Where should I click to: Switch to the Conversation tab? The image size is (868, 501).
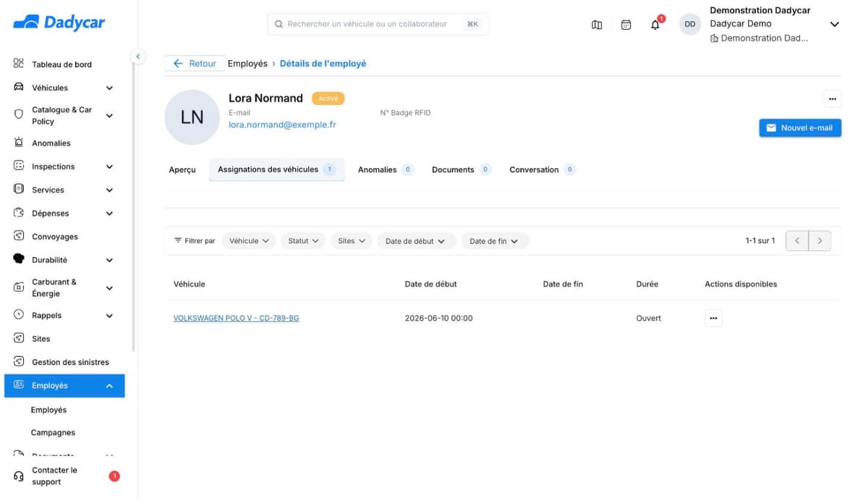542,170
